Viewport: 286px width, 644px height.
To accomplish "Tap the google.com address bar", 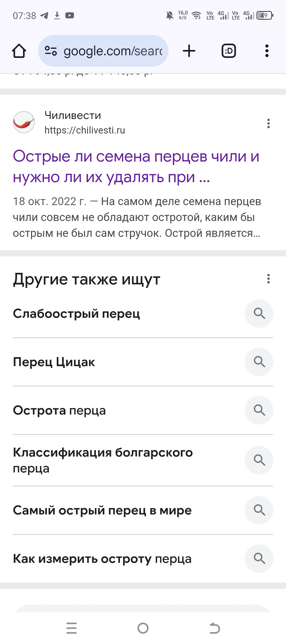I will point(113,51).
